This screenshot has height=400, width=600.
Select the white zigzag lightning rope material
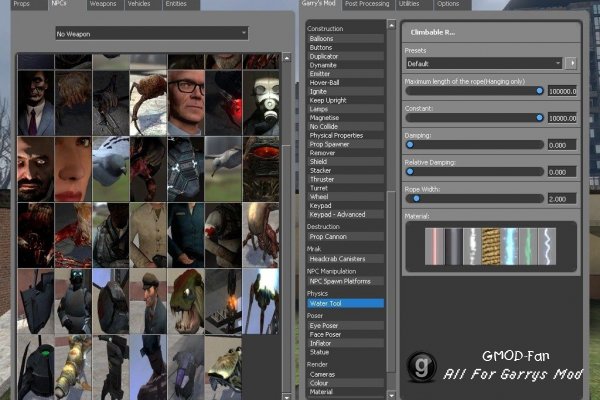coord(547,246)
